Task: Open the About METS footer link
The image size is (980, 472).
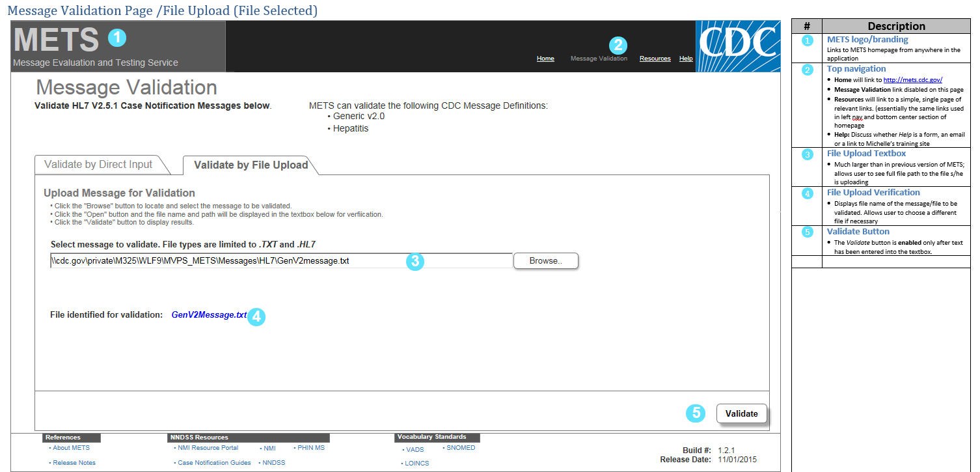Action: (72, 448)
